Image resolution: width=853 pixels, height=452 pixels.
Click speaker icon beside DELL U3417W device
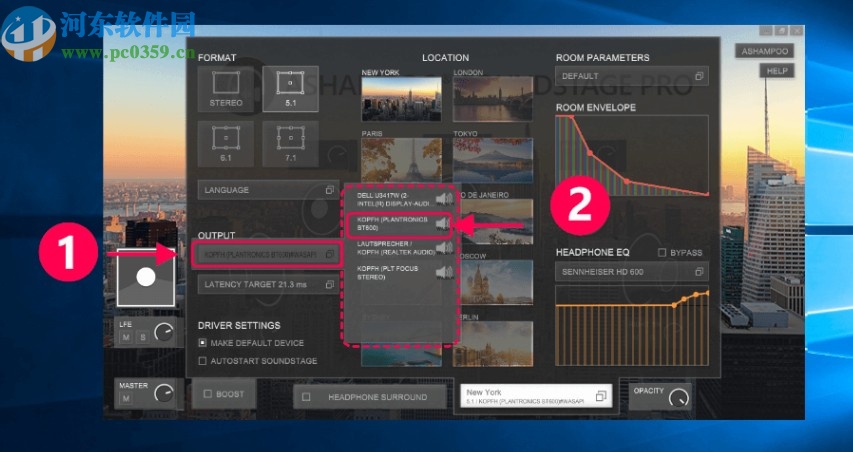pyautogui.click(x=444, y=199)
